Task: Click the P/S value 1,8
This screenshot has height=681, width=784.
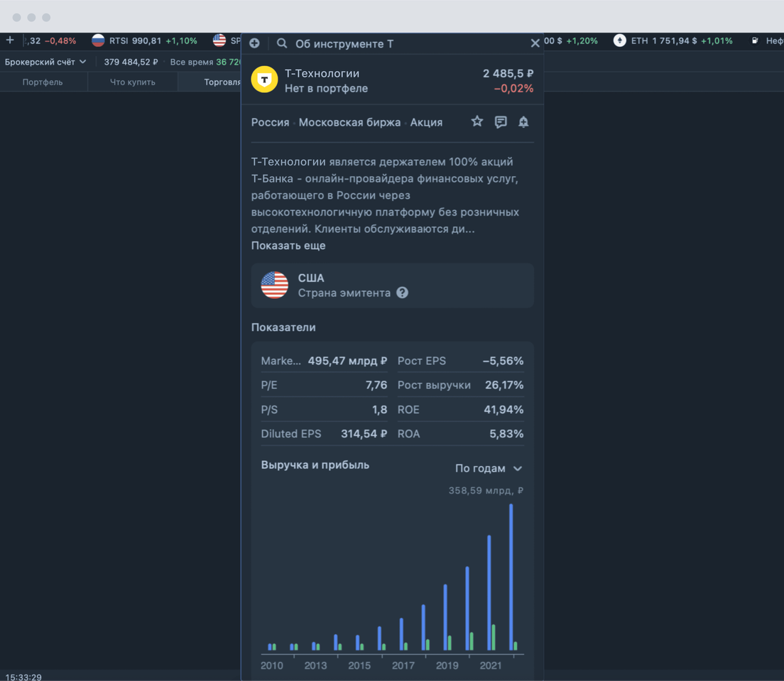Action: [379, 410]
